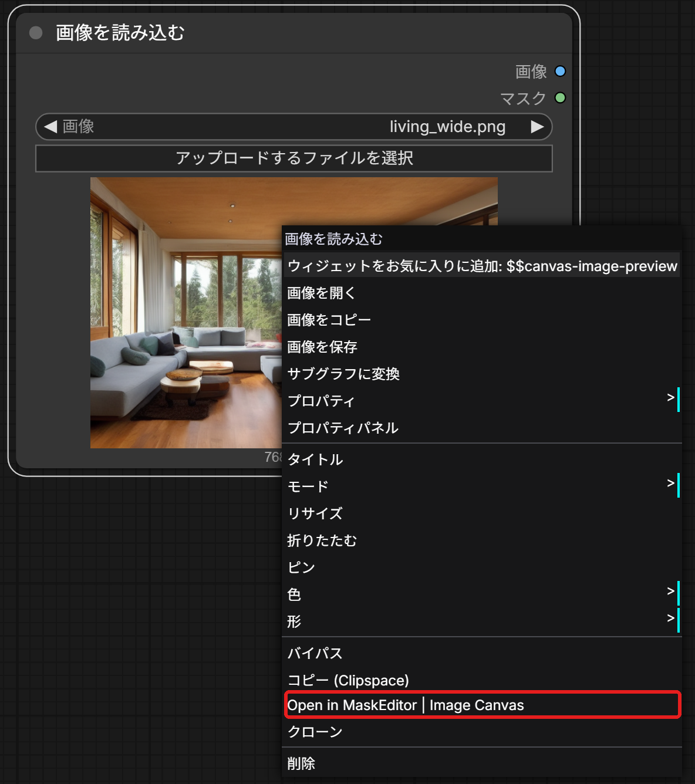Expand the プロパティ submenu
The width and height of the screenshot is (695, 784).
pyautogui.click(x=482, y=401)
